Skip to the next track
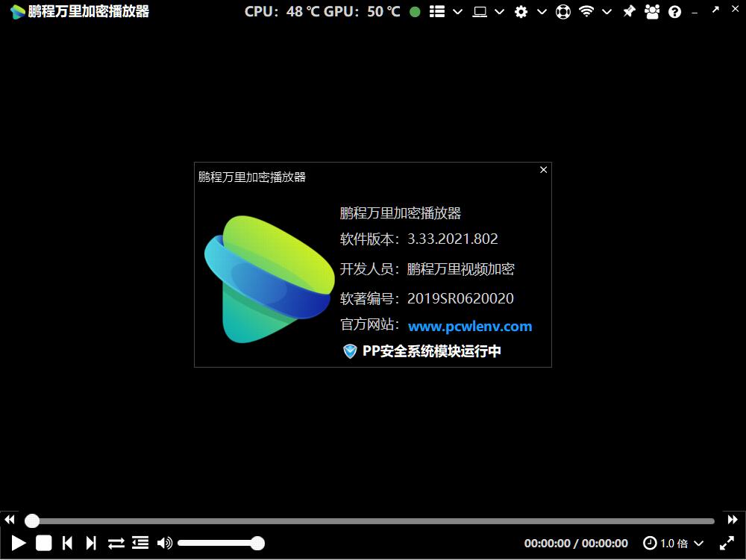This screenshot has height=560, width=746. coord(91,543)
